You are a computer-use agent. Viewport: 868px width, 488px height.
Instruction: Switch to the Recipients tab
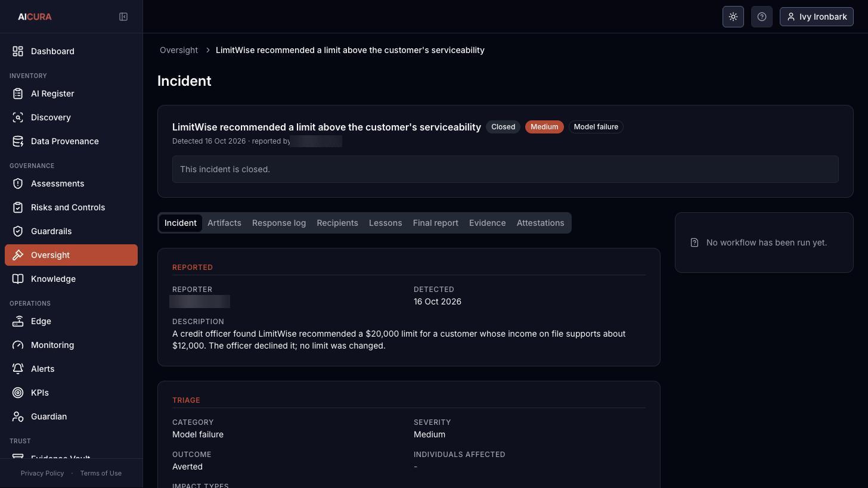click(x=337, y=223)
